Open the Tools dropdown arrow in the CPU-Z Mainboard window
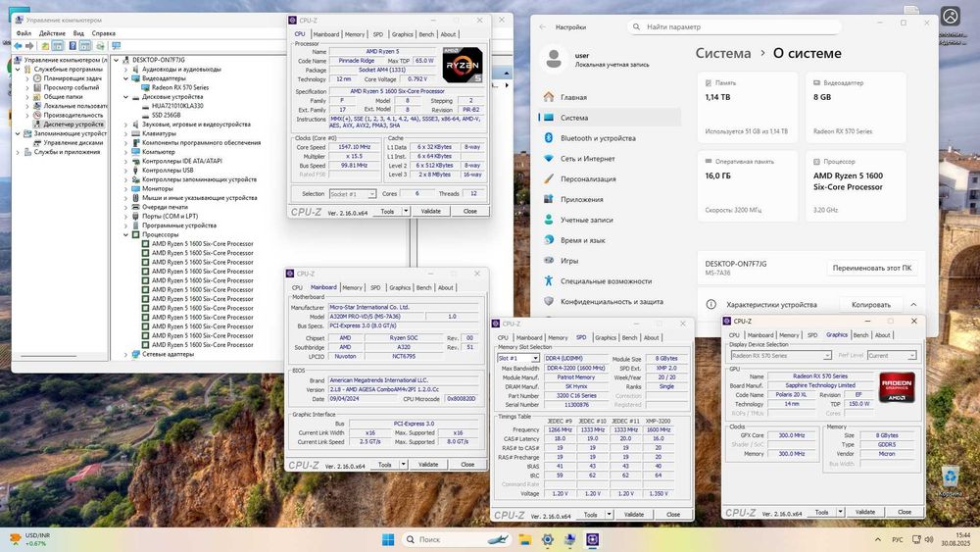The width and height of the screenshot is (980, 552). (x=404, y=465)
